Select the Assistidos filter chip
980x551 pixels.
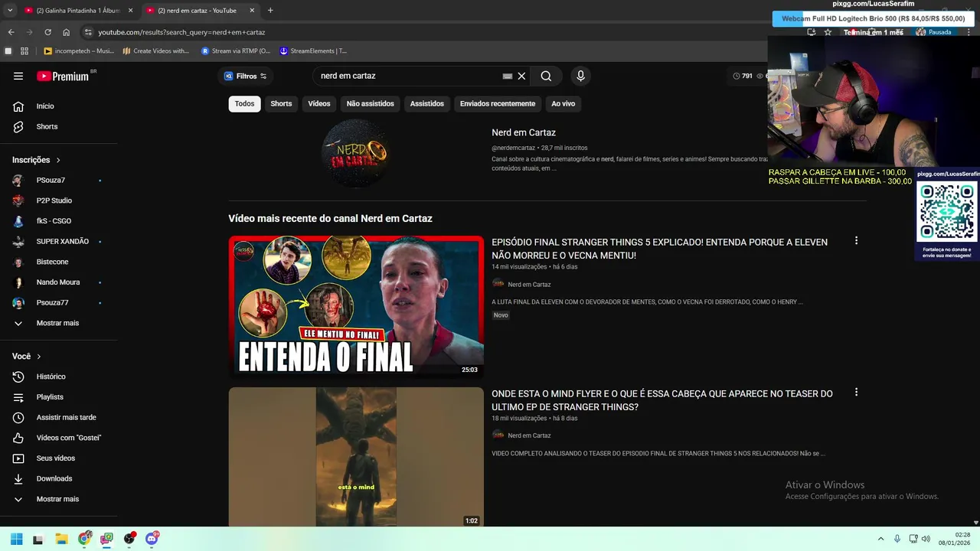(426, 104)
